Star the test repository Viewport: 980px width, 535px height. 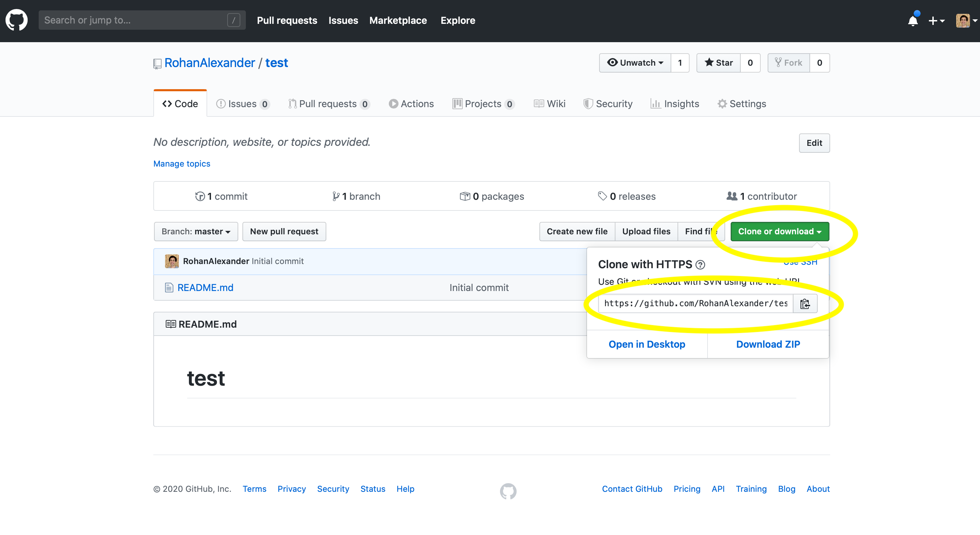[718, 63]
